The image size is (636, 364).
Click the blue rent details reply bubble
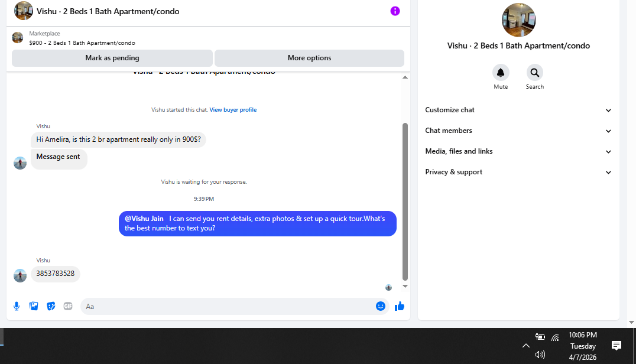[x=258, y=223]
